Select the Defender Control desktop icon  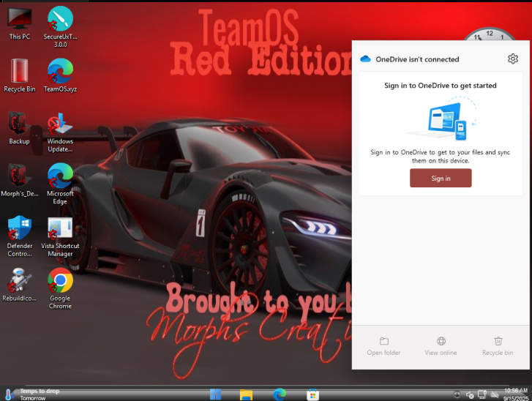(x=20, y=236)
